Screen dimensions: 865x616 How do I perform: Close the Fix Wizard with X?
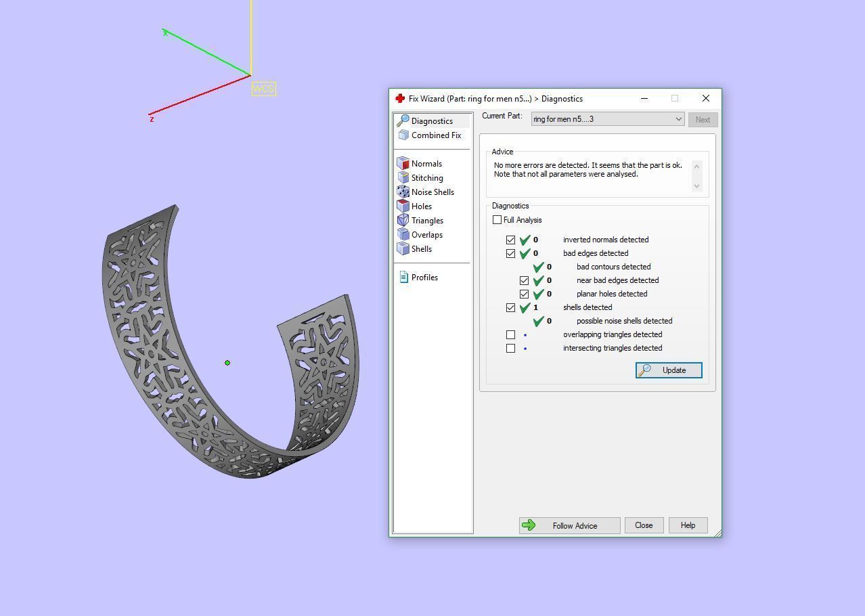click(706, 98)
